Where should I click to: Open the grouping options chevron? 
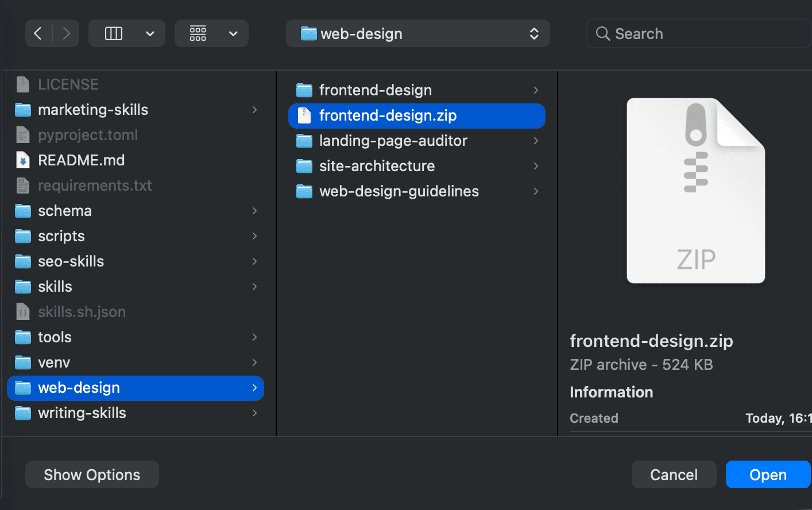click(233, 33)
